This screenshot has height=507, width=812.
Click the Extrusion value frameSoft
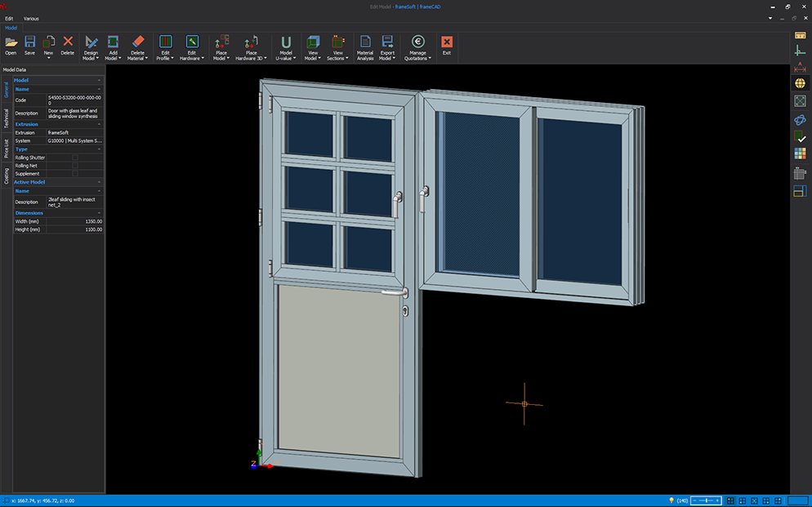(x=75, y=132)
